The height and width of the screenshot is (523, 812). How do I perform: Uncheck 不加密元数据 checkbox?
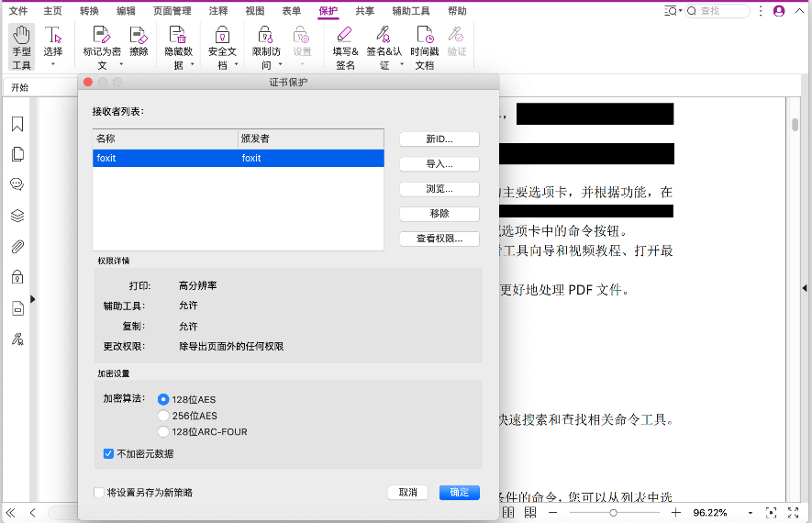[x=108, y=453]
